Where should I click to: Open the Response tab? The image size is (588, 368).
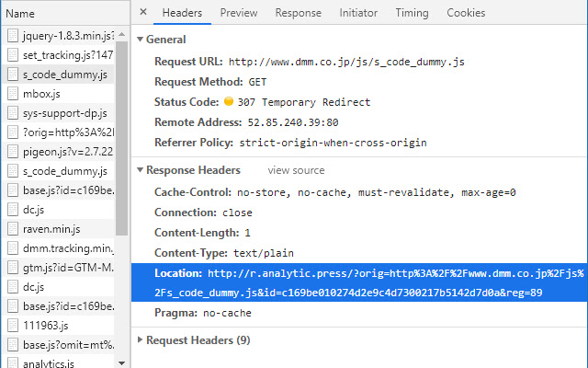coord(298,13)
